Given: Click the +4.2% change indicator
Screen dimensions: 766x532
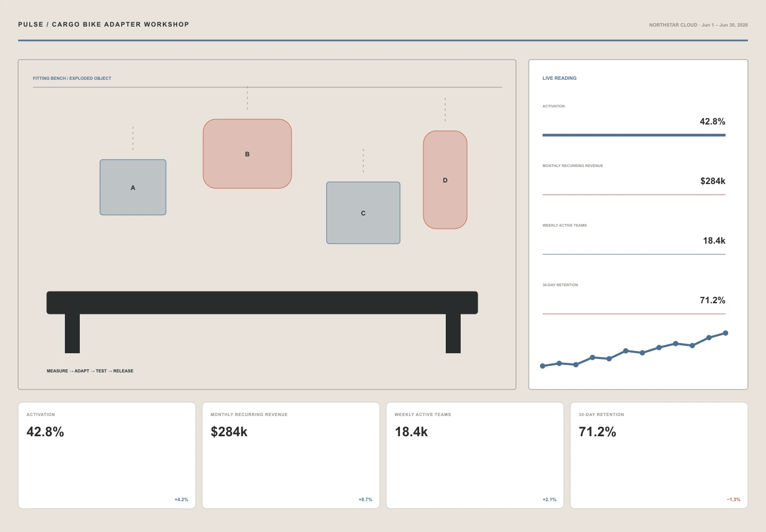Looking at the screenshot, I should click(x=181, y=500).
